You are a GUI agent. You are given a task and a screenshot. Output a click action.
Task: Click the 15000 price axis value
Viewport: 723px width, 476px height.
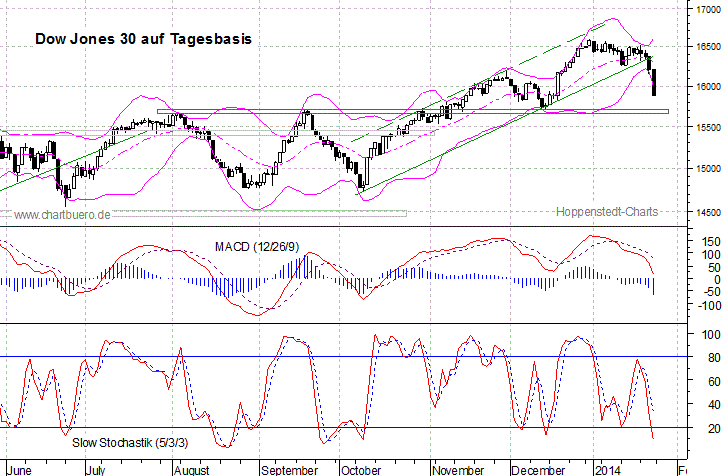click(708, 168)
